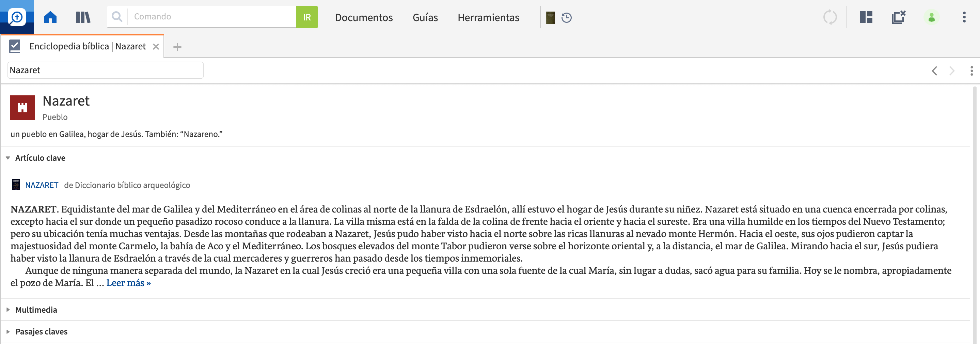Open the book shortcut icon in toolbar
Viewport: 980px width, 344px height.
[x=550, y=17]
